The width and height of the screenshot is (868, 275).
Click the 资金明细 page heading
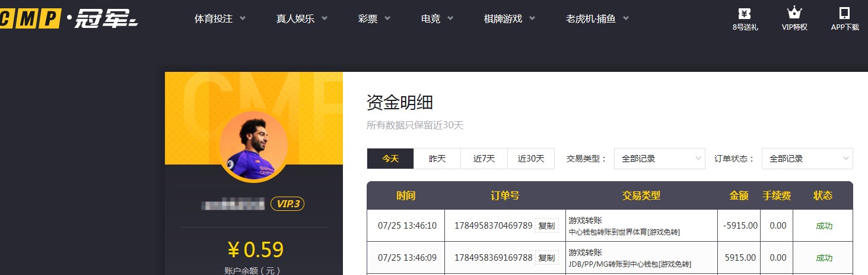(x=400, y=102)
